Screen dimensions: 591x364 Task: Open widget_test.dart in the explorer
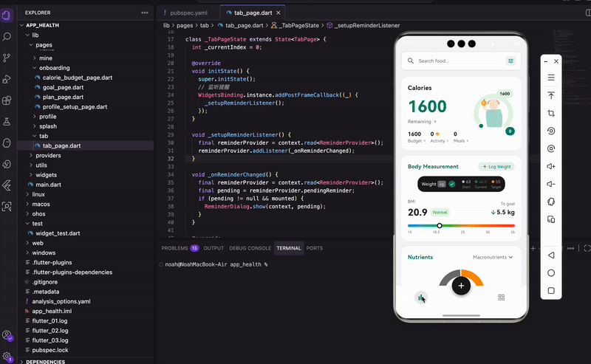[58, 233]
